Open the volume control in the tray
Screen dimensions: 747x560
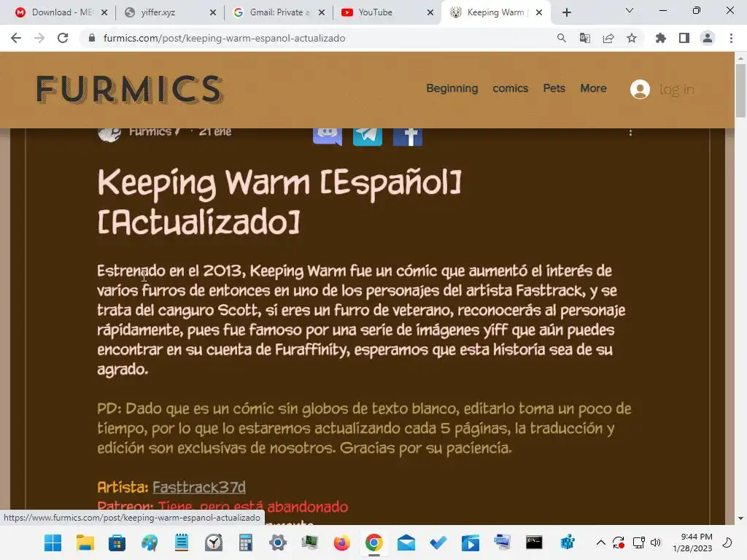click(x=656, y=542)
